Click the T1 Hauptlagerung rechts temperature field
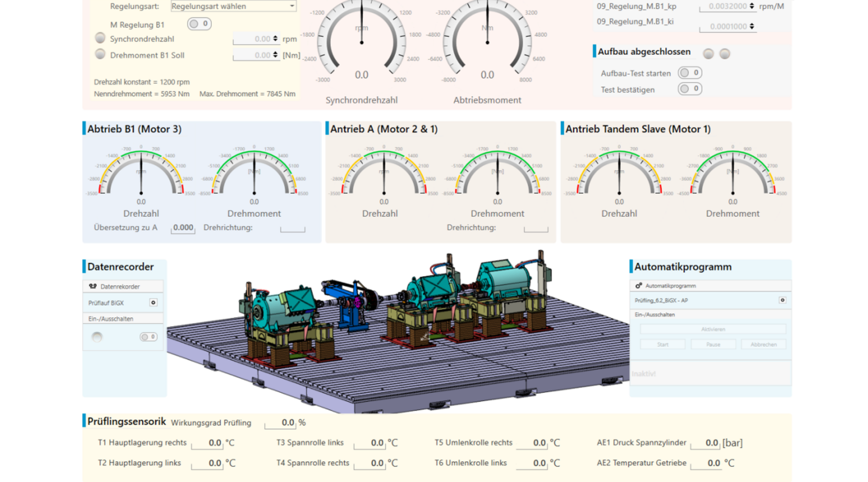The height and width of the screenshot is (482, 868). (x=206, y=442)
